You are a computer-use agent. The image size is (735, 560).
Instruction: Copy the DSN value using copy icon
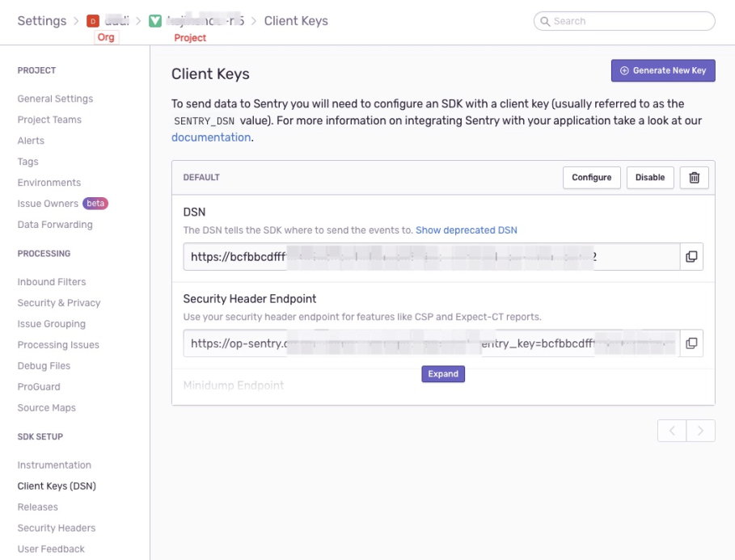[x=691, y=256]
